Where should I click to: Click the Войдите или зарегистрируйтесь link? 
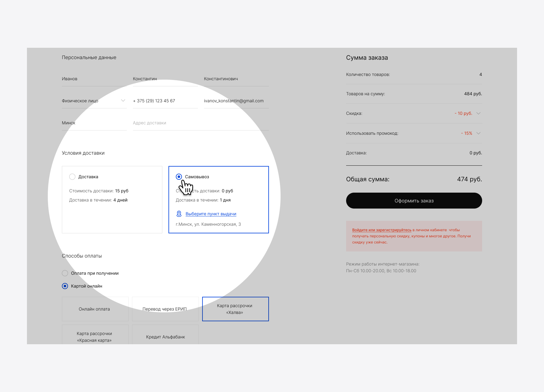(x=382, y=230)
